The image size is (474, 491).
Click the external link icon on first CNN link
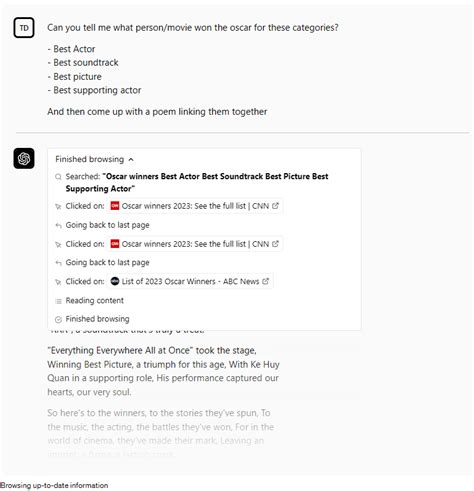click(275, 206)
